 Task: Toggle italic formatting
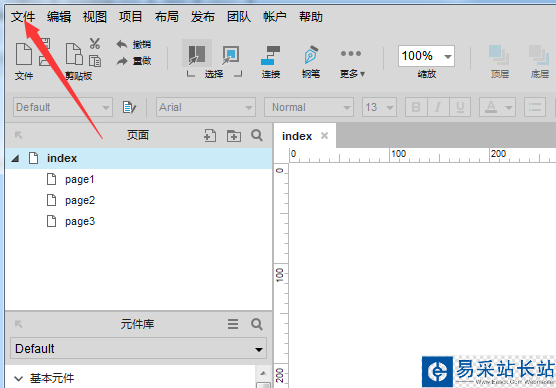pos(438,107)
